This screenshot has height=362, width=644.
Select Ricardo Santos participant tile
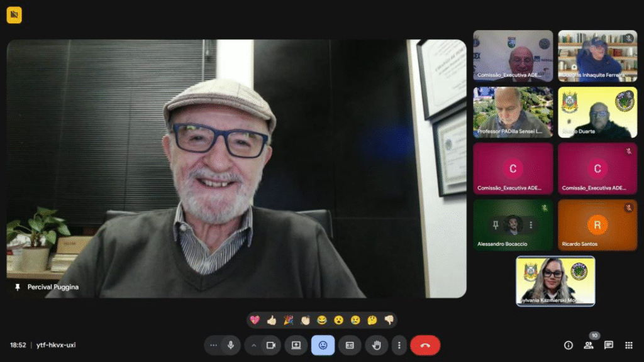click(597, 225)
